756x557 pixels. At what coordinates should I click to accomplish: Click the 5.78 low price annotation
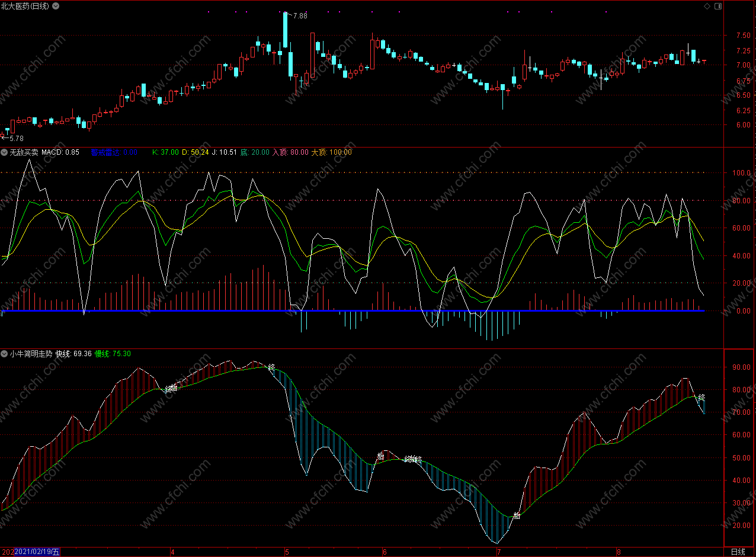coord(15,138)
